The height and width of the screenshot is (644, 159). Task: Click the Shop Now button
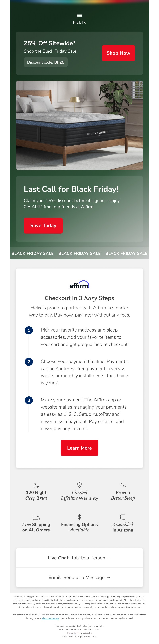[118, 53]
